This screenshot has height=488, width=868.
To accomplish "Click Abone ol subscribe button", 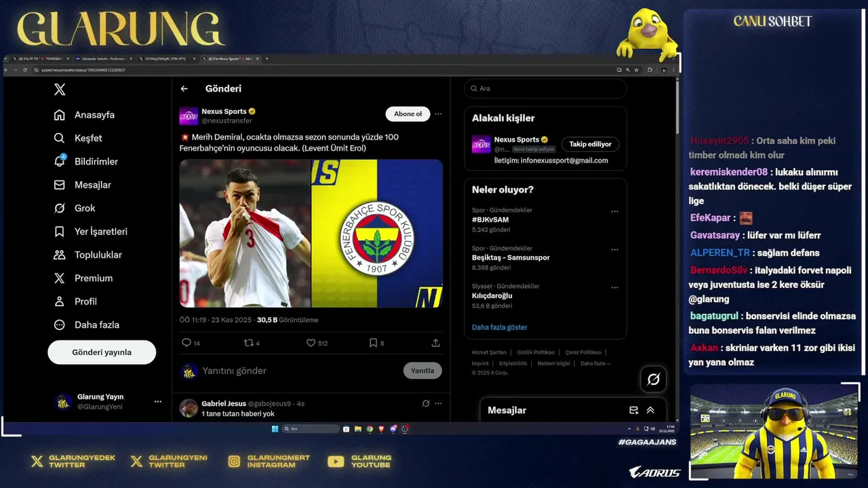I will [x=408, y=114].
